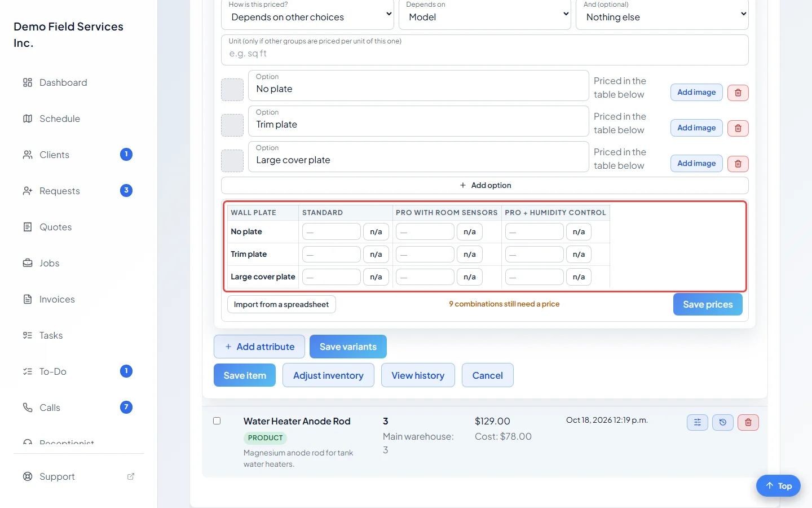Toggle n/a for No plate Standard
Viewport: 812px width, 508px height.
376,231
